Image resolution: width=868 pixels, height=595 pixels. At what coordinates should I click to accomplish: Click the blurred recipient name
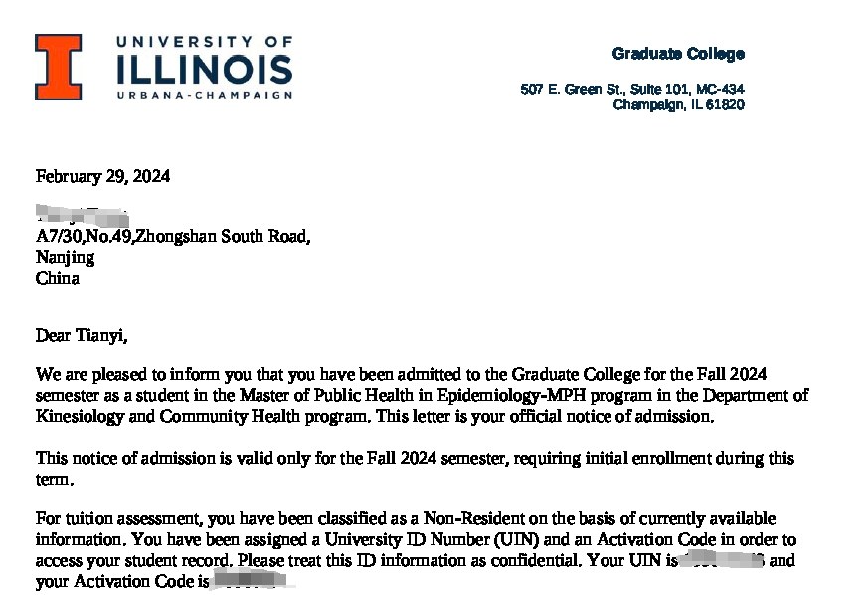[x=82, y=214]
